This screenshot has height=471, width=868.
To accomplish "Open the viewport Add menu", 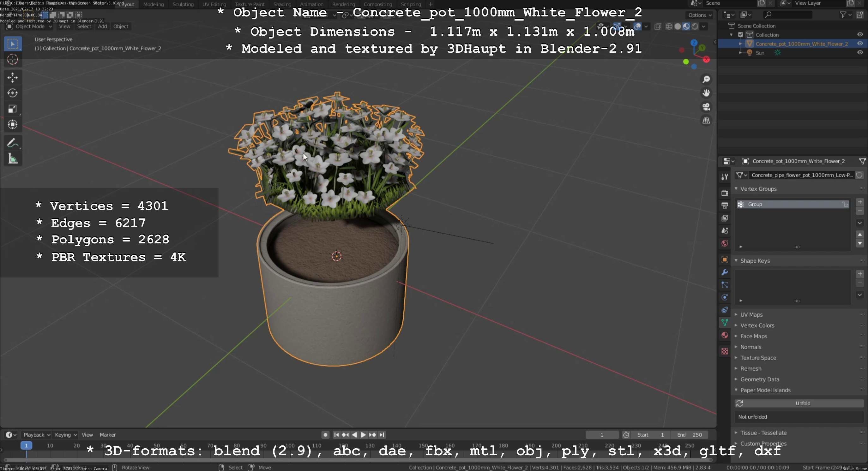I will [102, 27].
